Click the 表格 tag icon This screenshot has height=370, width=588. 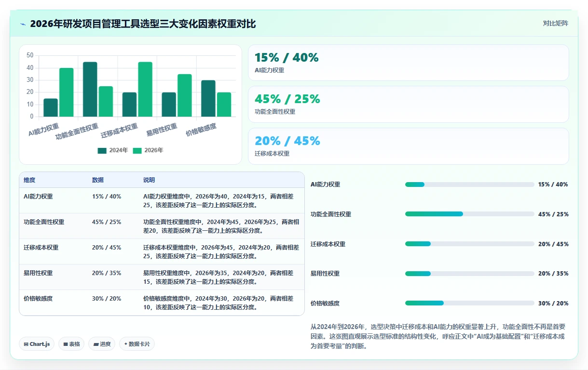[66, 344]
